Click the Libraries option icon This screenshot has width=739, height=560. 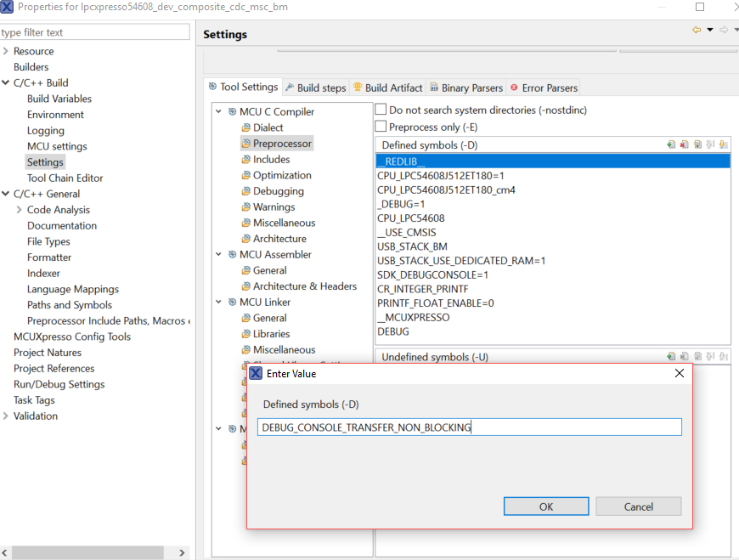(246, 334)
